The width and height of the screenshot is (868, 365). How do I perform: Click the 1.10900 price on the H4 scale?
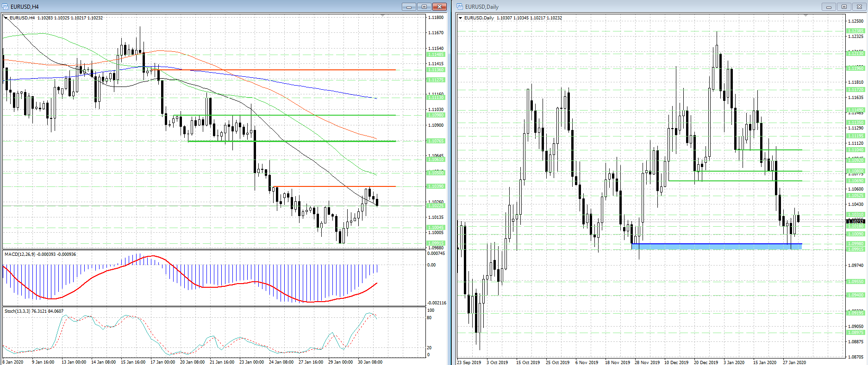point(436,125)
